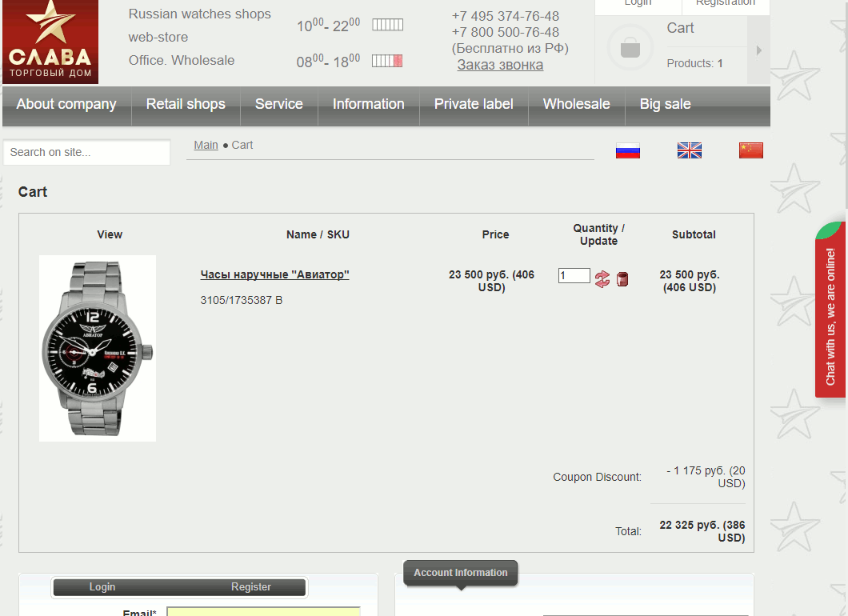Switch to Chinese language flag
This screenshot has height=616, width=848.
(x=751, y=150)
